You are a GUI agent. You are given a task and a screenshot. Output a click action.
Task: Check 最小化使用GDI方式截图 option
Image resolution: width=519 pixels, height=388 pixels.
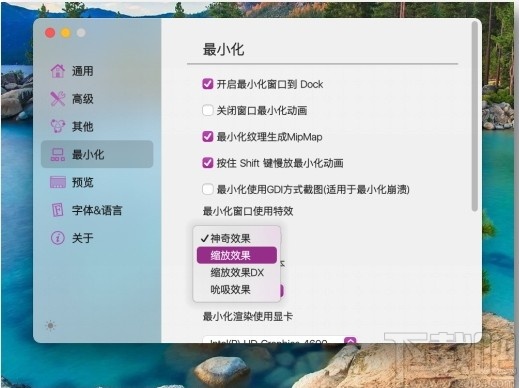tap(208, 189)
